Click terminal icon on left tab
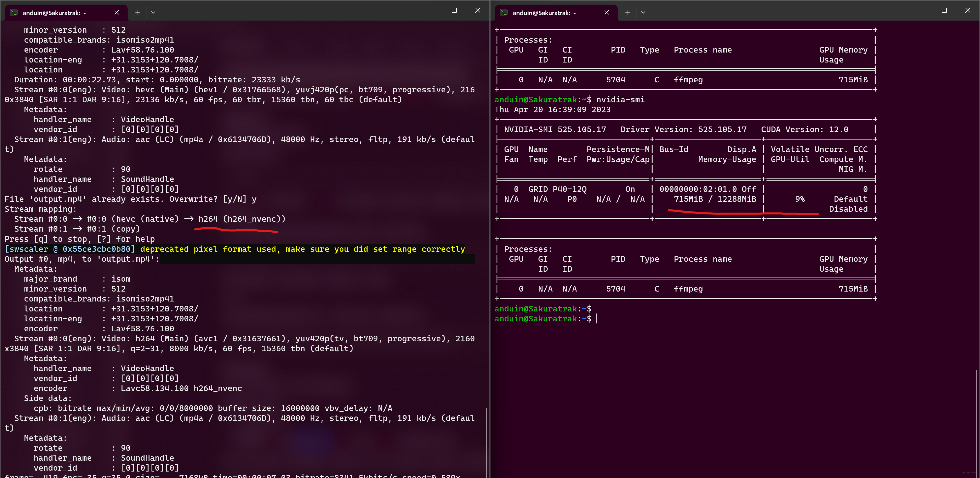 14,12
